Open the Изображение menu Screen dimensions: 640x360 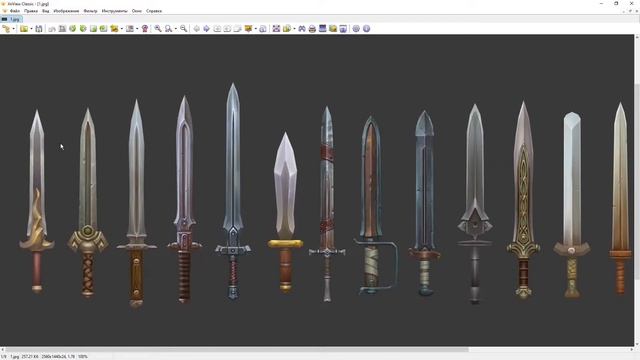(x=66, y=11)
